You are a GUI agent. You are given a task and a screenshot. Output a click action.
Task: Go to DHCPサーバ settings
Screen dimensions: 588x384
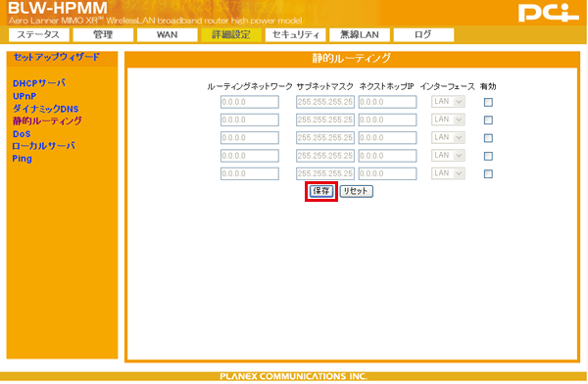(x=39, y=83)
